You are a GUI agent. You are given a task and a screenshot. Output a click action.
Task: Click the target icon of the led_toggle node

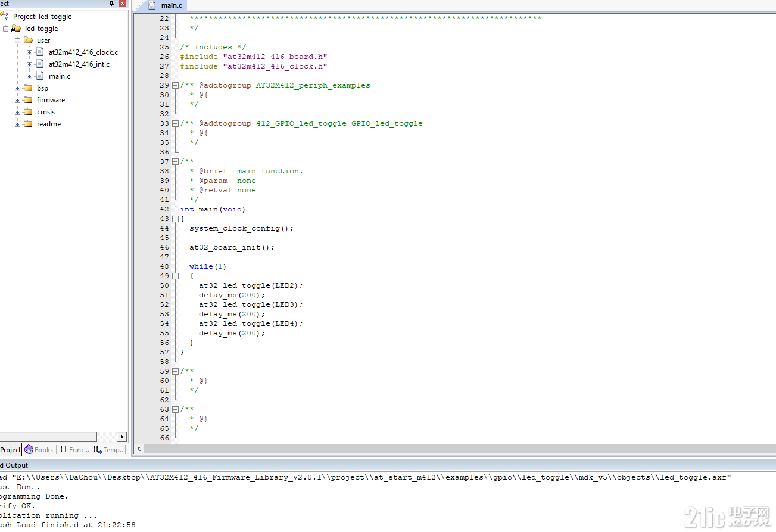16,29
